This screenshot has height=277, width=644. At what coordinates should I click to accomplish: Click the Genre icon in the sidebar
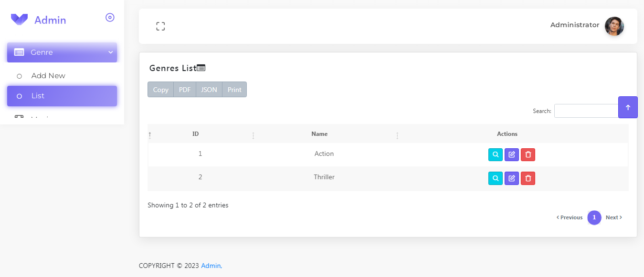(18, 52)
